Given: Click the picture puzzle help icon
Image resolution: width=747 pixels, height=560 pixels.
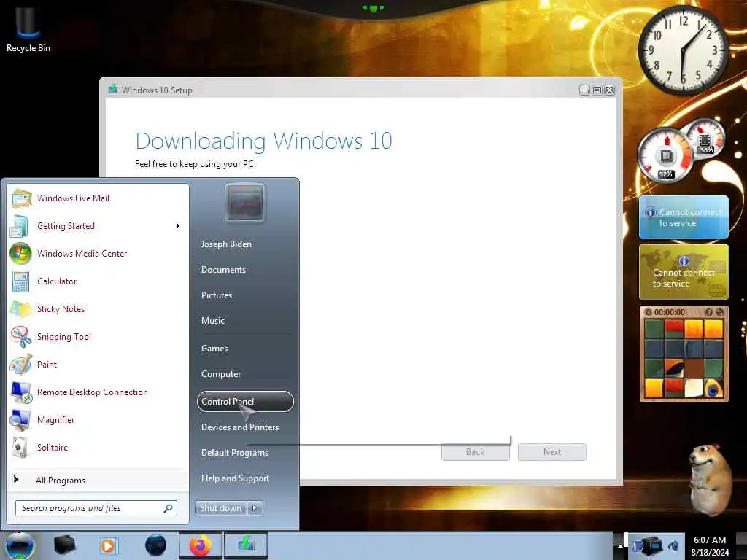Looking at the screenshot, I should [709, 312].
